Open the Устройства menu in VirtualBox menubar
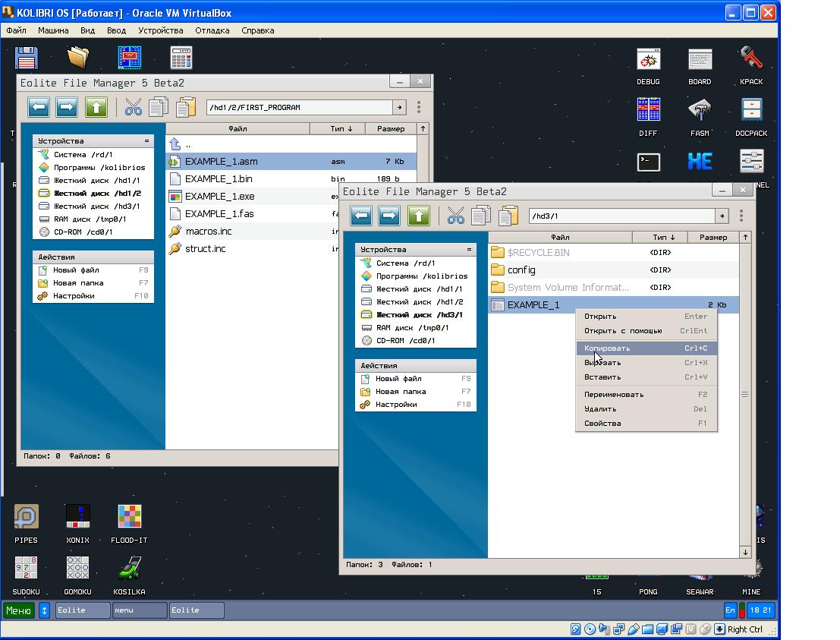The image size is (840, 640). 160,30
